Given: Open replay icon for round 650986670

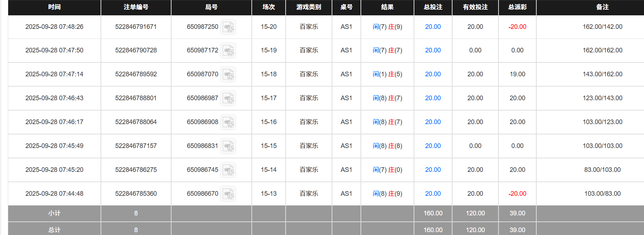Looking at the screenshot, I should click(228, 194).
